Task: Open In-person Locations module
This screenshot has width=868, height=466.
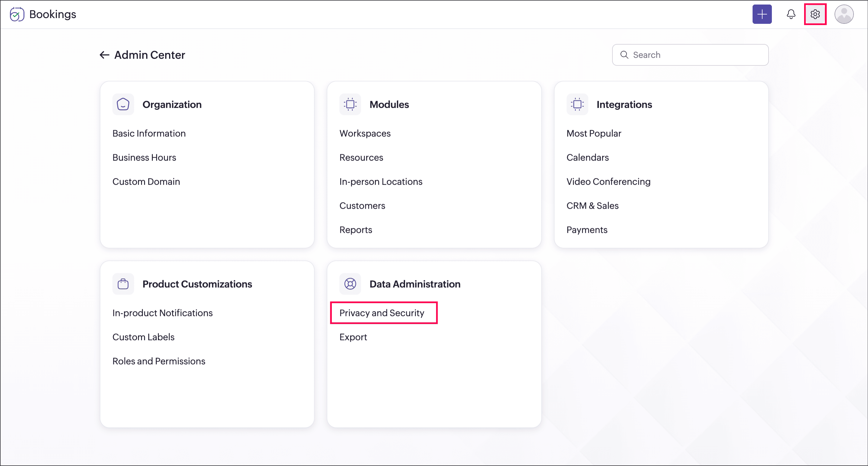Action: point(381,182)
